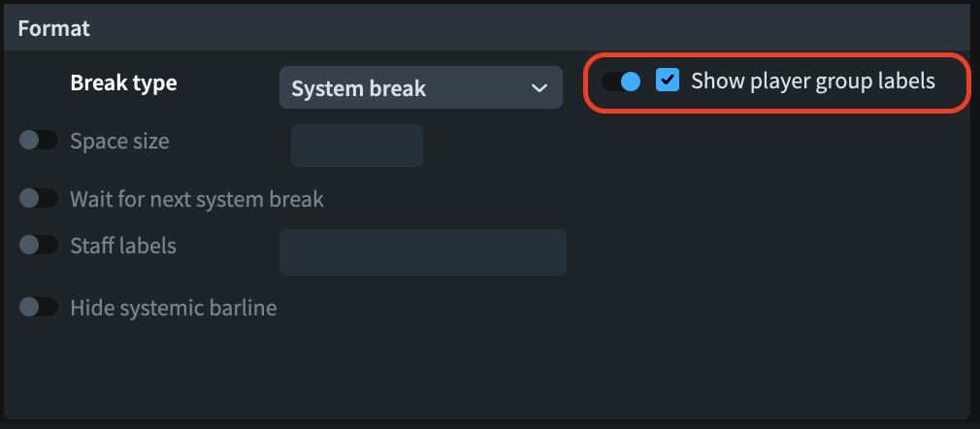980x429 pixels.
Task: Click the Format title text
Action: pos(53,28)
